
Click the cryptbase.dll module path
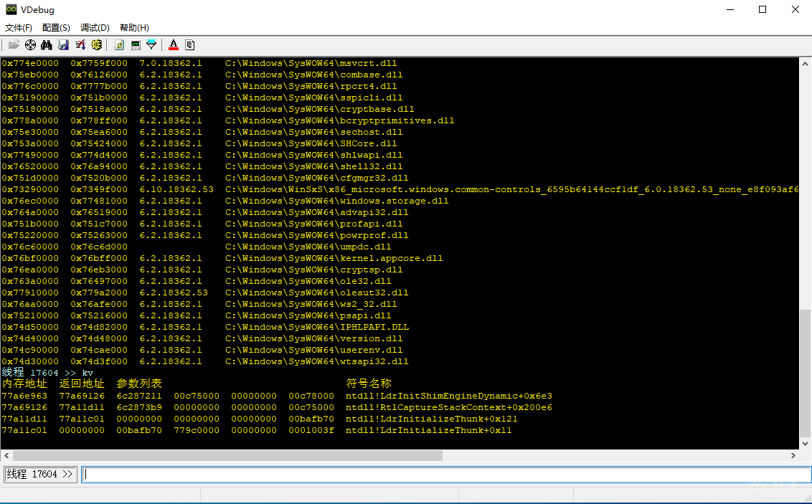pyautogui.click(x=319, y=109)
